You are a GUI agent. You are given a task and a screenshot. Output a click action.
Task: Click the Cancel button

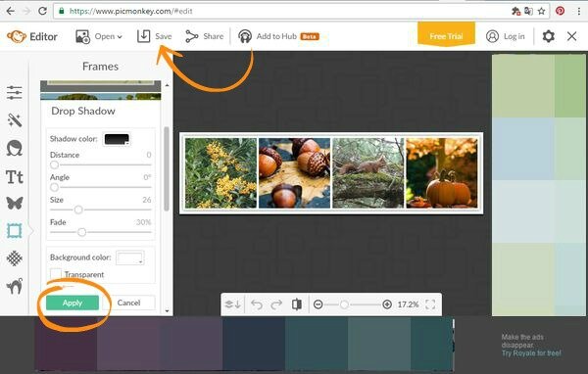click(x=128, y=303)
